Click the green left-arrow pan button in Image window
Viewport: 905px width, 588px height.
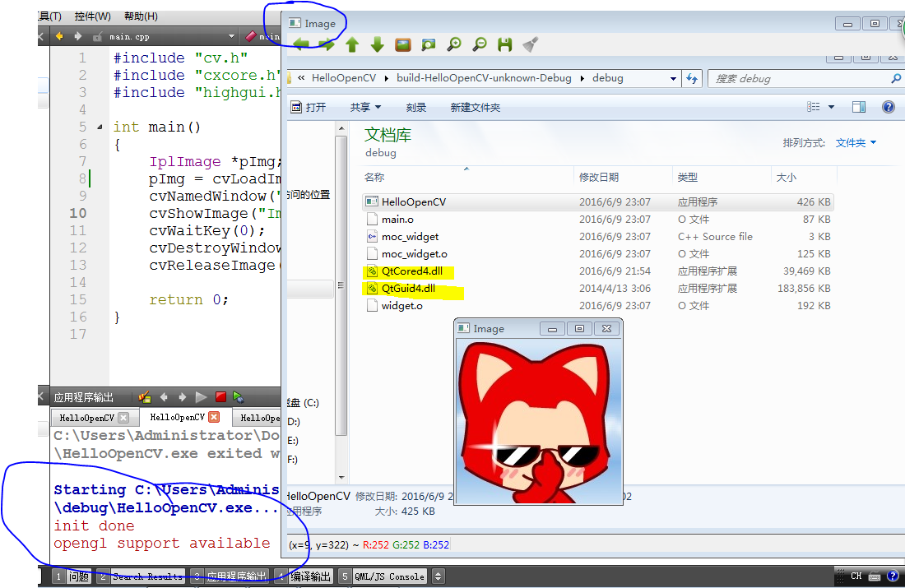pyautogui.click(x=301, y=44)
